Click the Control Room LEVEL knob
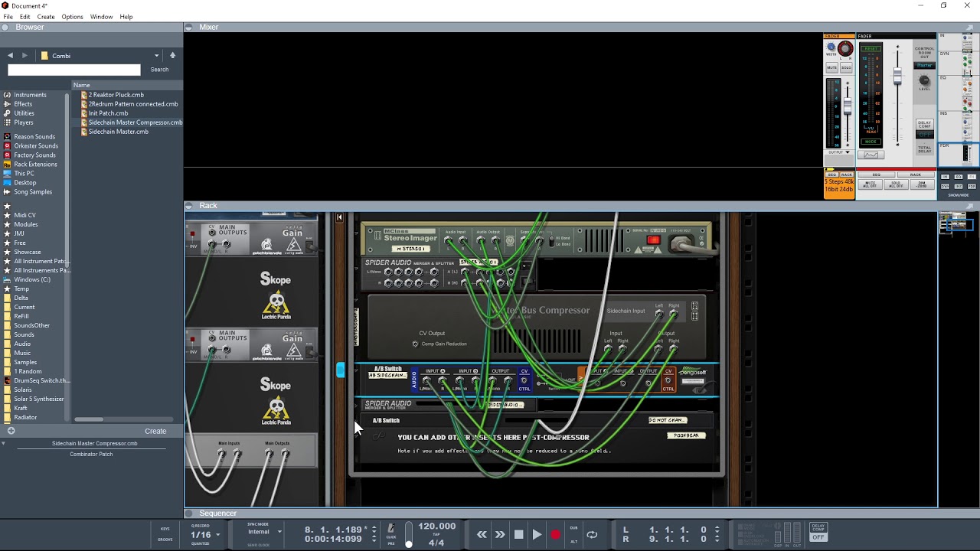The height and width of the screenshot is (551, 980). click(x=924, y=80)
